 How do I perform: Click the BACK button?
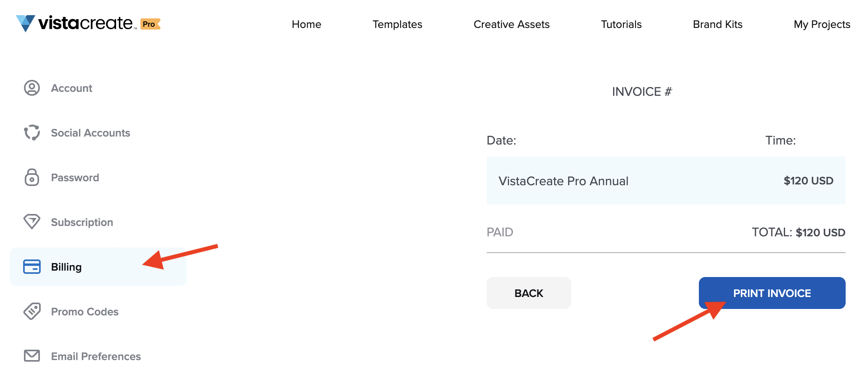(529, 293)
